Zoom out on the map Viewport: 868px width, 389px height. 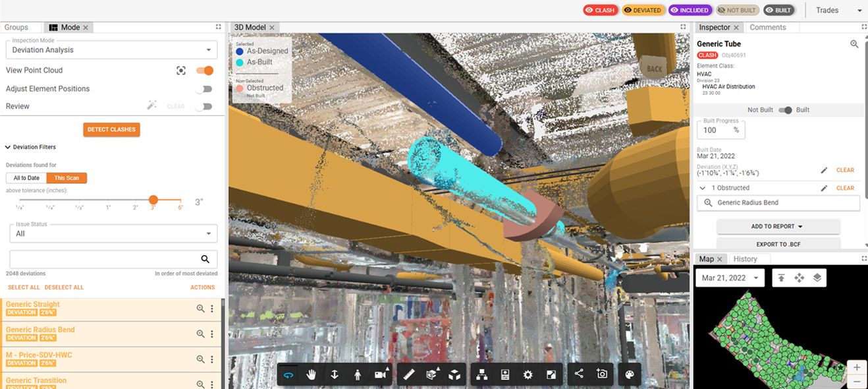pyautogui.click(x=856, y=382)
